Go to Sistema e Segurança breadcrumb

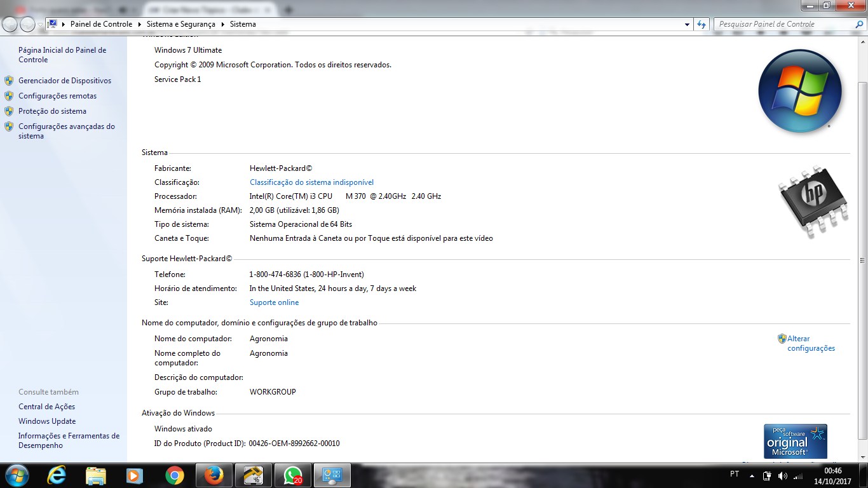click(181, 24)
